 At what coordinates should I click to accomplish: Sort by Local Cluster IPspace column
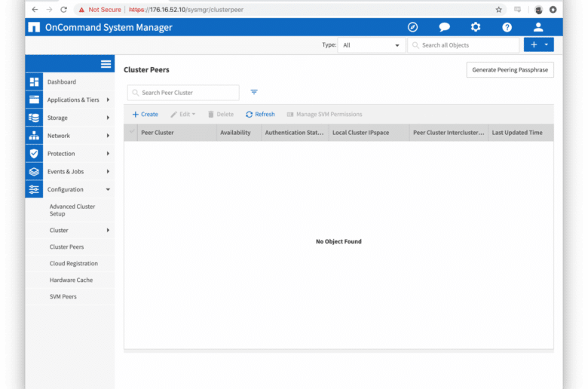click(369, 133)
